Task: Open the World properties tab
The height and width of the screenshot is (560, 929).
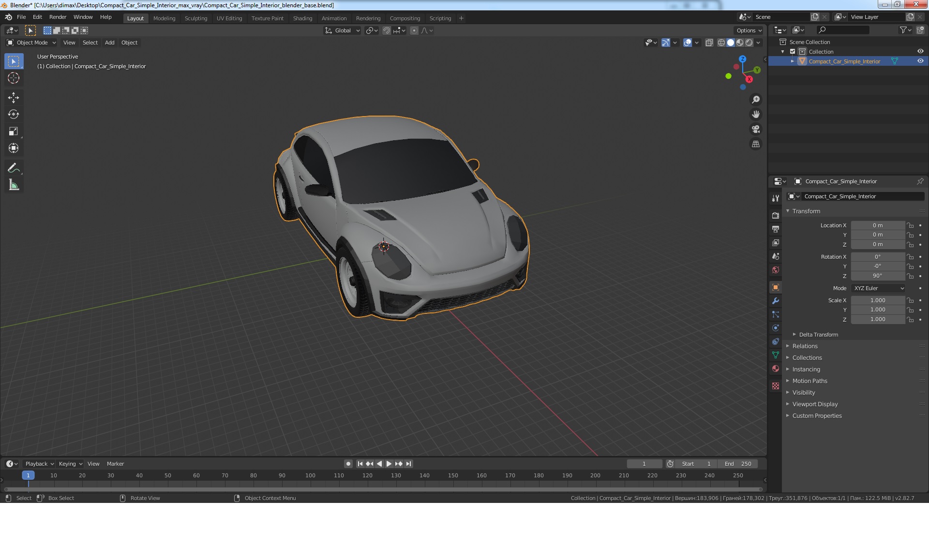Action: pos(776,270)
